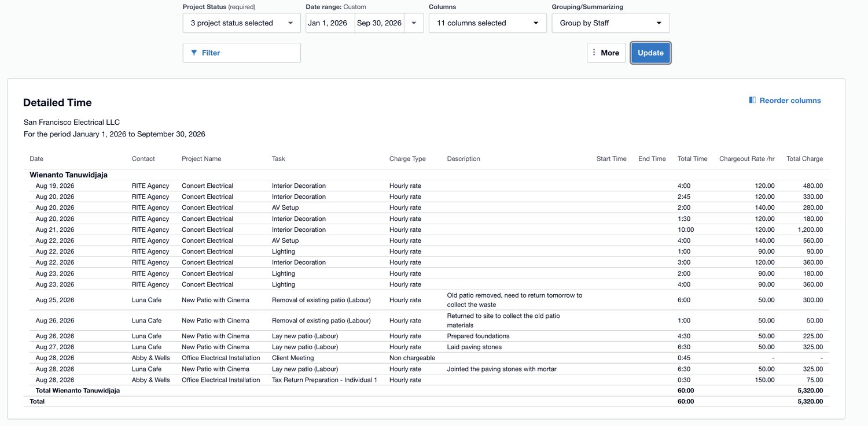The height and width of the screenshot is (426, 868).
Task: Click the Charge Type column header
Action: tap(408, 158)
